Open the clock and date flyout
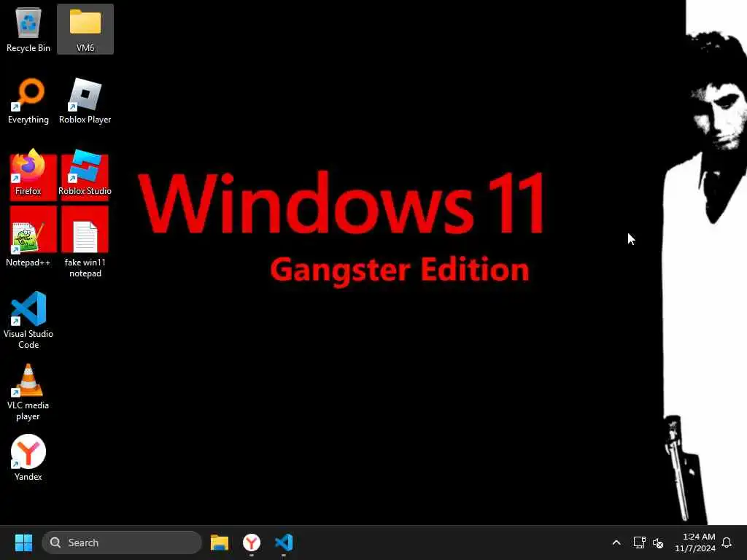The width and height of the screenshot is (747, 560). [695, 542]
